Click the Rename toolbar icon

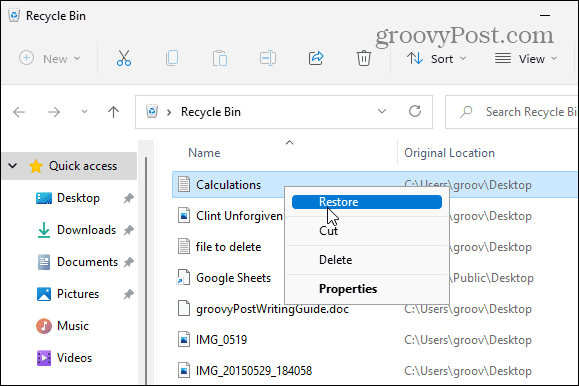coord(268,58)
